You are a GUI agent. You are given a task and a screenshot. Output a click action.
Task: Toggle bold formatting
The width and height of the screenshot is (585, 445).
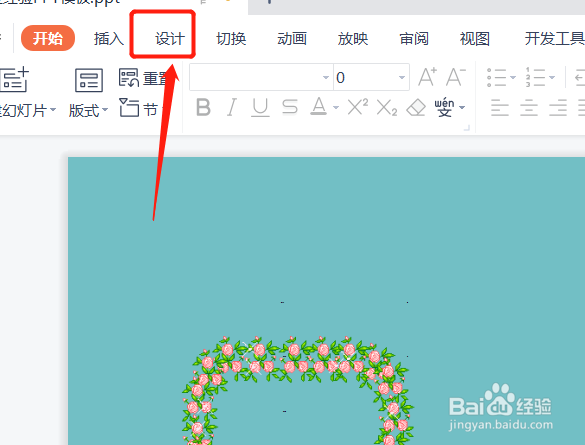(203, 107)
